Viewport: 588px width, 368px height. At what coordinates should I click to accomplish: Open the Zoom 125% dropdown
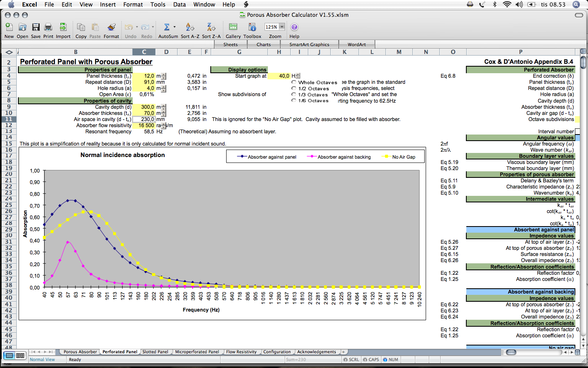click(282, 27)
